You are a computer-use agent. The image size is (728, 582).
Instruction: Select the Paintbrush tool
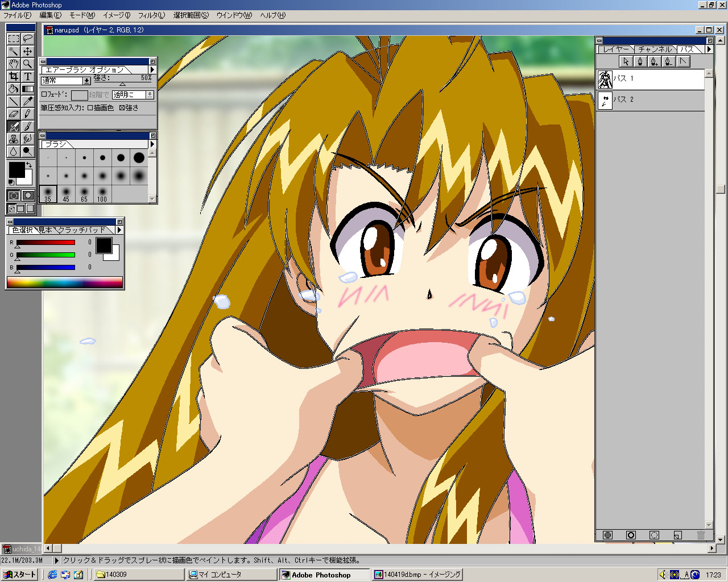tap(27, 126)
